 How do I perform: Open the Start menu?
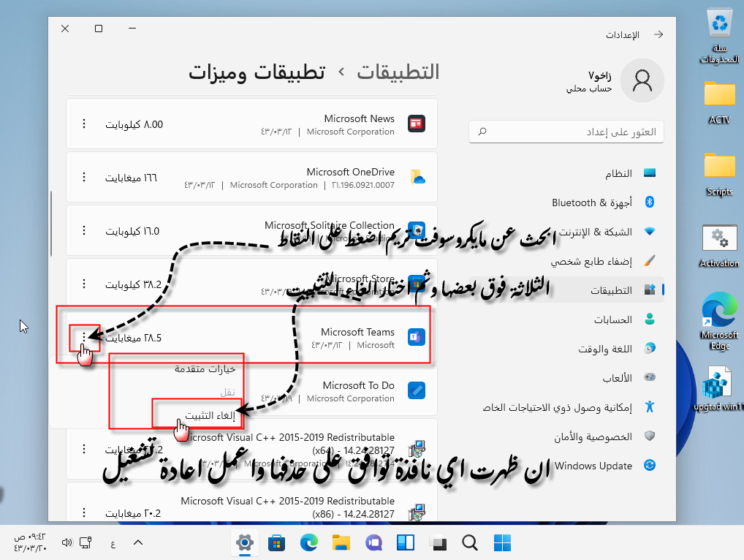point(503,542)
